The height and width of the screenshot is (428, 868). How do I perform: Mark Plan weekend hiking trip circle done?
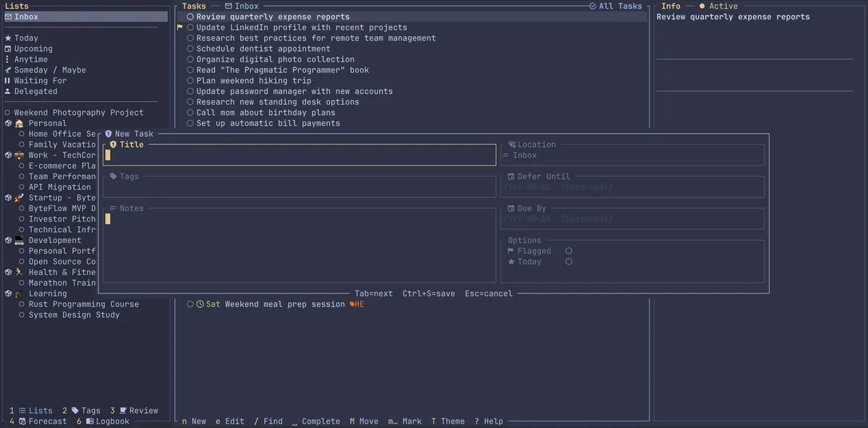[190, 81]
